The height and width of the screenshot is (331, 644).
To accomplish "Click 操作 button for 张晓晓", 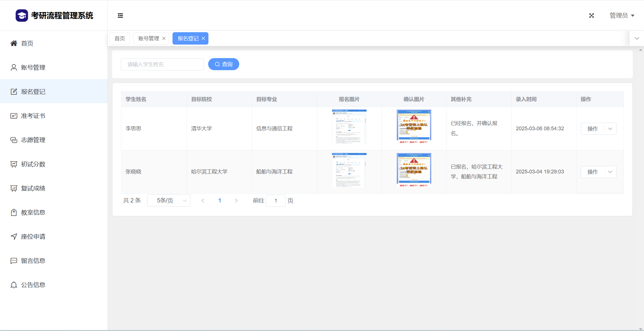I will pyautogui.click(x=593, y=172).
